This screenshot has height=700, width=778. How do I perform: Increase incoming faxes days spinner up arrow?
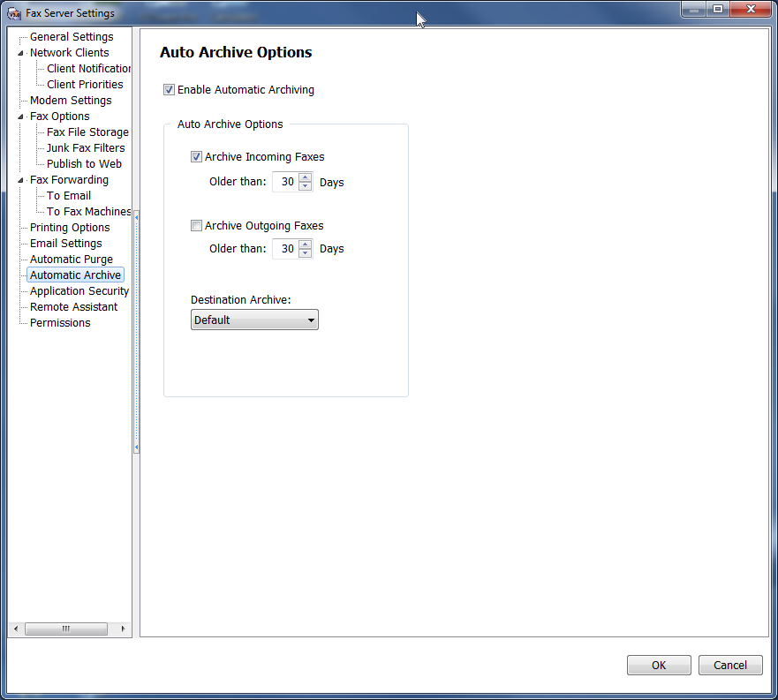[306, 178]
